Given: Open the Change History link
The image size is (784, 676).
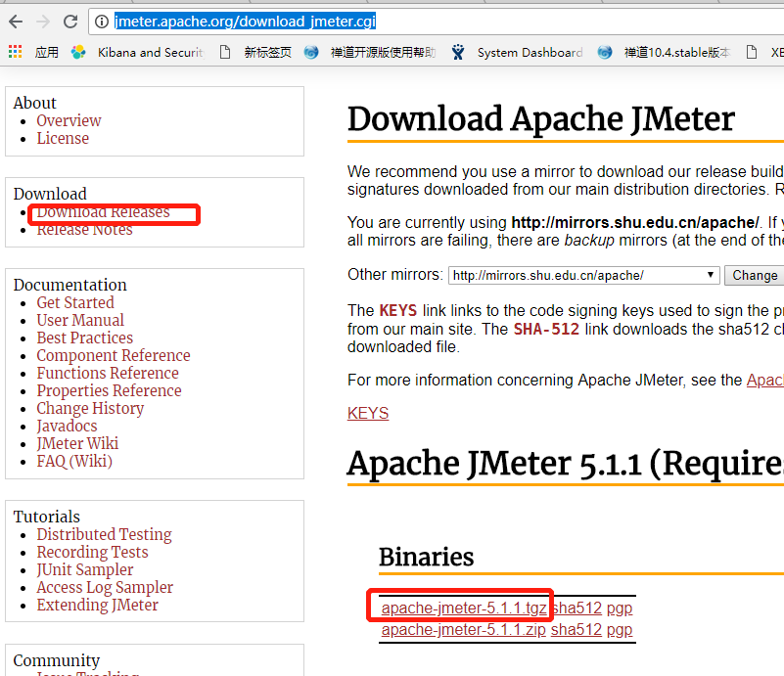Looking at the screenshot, I should point(90,409).
